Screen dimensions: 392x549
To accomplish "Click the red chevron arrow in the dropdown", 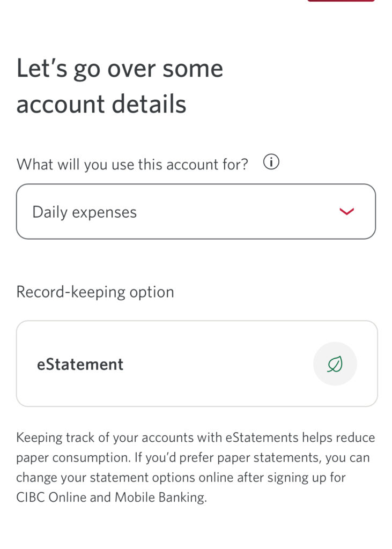I will pos(346,211).
